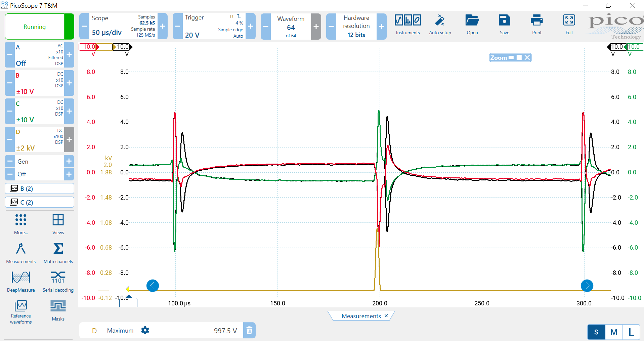Select small S measurement size

pyautogui.click(x=596, y=332)
